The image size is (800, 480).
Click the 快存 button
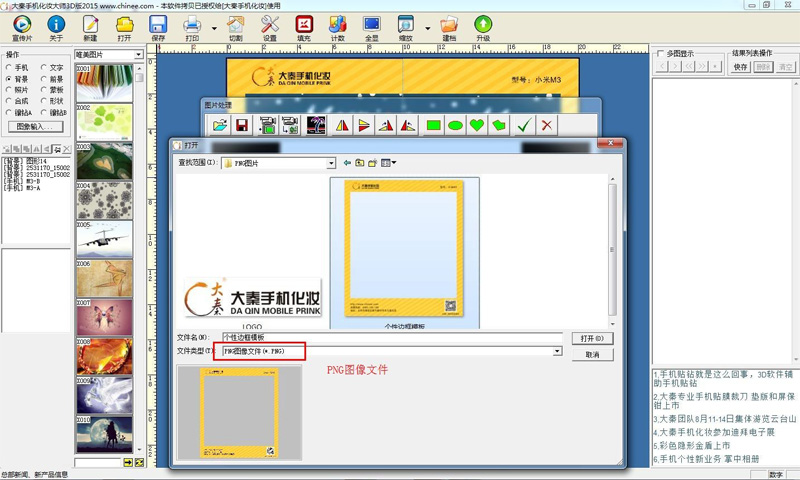point(740,67)
